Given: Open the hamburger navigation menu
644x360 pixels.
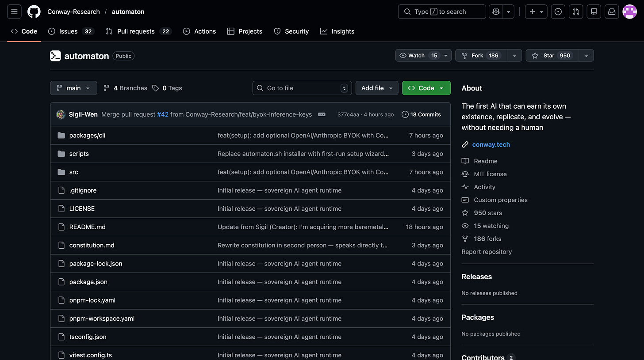Looking at the screenshot, I should 14,11.
